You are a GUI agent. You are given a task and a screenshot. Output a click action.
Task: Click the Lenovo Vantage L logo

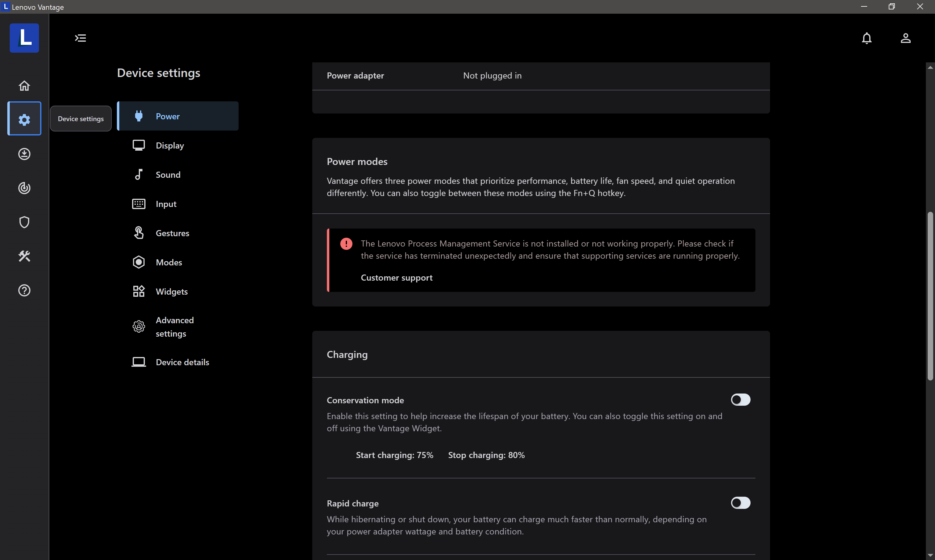click(x=24, y=38)
